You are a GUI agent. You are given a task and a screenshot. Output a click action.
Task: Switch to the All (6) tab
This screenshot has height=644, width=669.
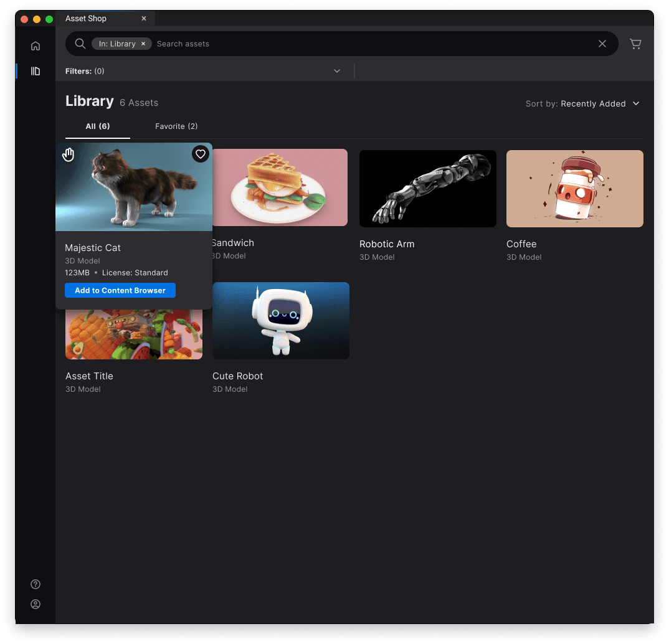coord(98,126)
